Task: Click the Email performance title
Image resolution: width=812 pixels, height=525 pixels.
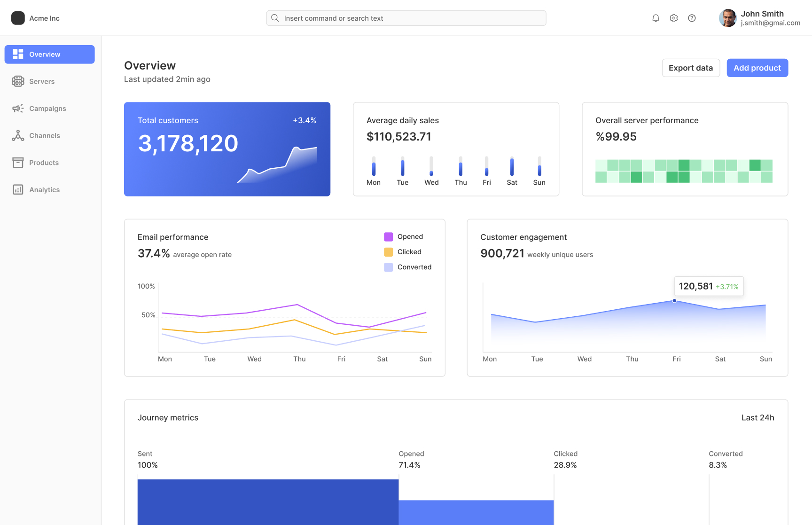Action: coord(173,237)
